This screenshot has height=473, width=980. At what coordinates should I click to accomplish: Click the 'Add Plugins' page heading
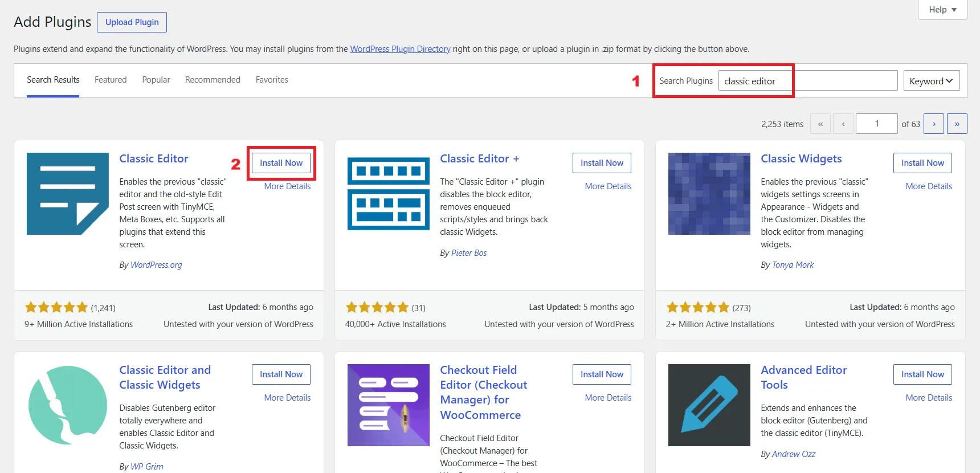(52, 22)
